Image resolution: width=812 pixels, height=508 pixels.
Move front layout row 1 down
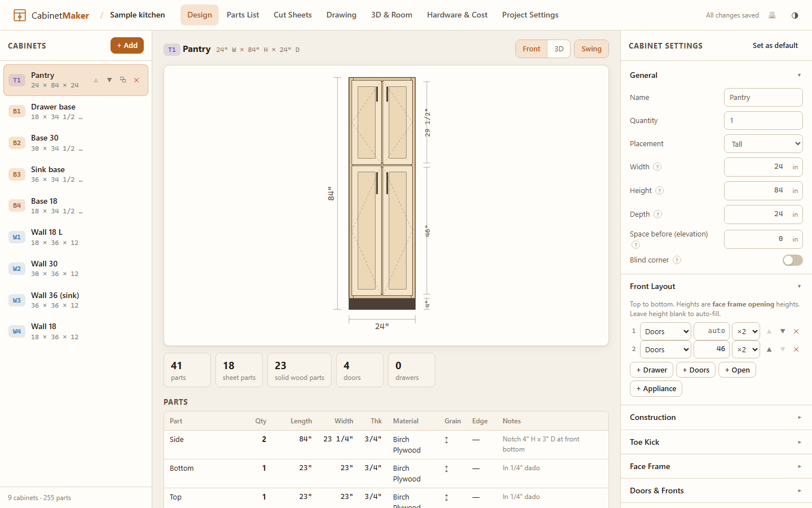click(783, 331)
